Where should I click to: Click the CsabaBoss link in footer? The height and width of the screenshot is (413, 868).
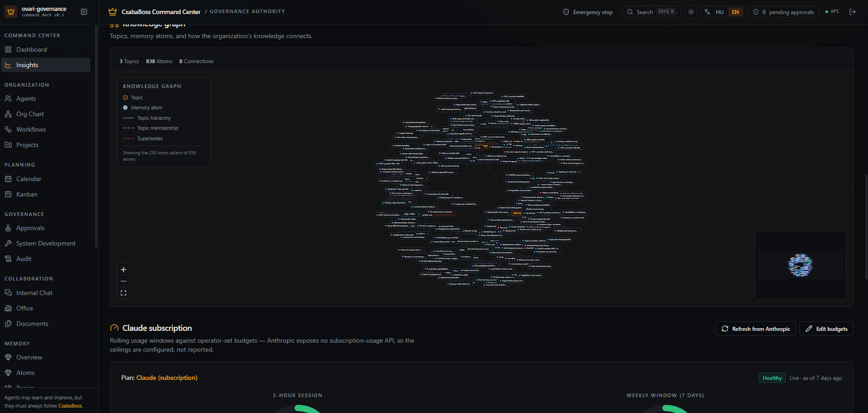tap(70, 406)
